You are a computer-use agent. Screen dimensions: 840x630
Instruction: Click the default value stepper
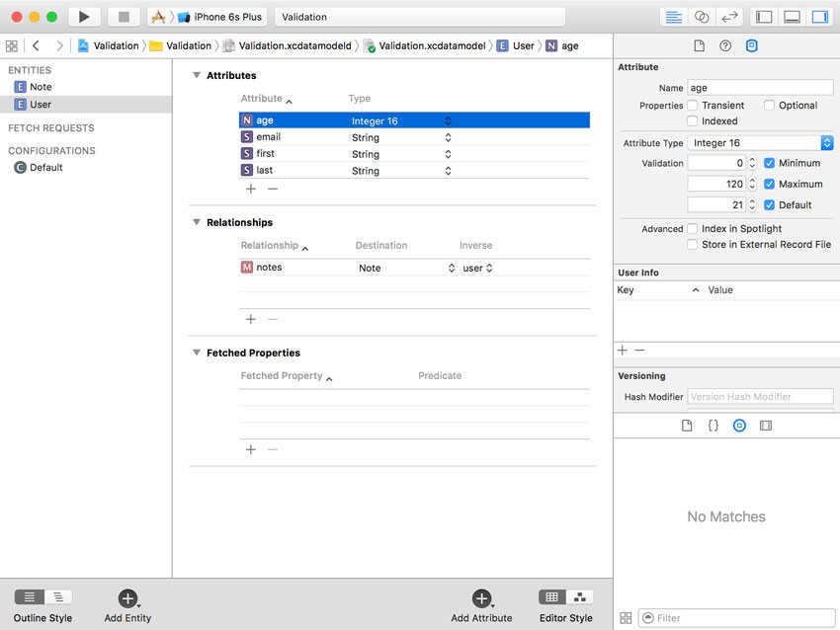pos(752,204)
